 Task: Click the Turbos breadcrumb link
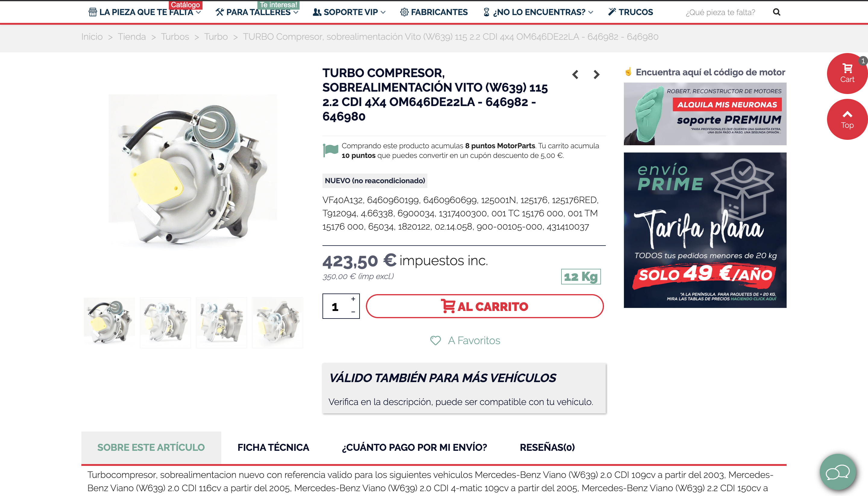175,37
